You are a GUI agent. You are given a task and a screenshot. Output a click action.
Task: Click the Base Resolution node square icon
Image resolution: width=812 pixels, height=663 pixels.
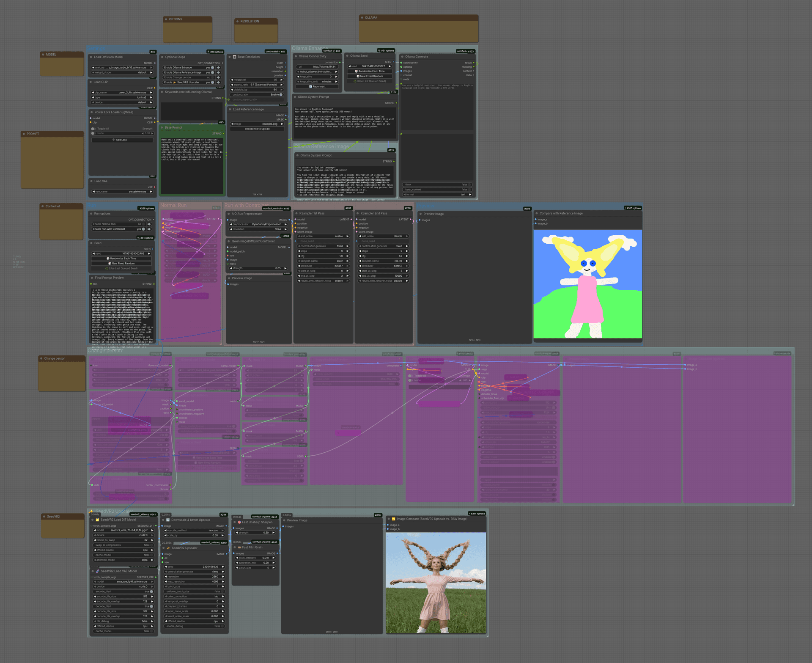[235, 57]
